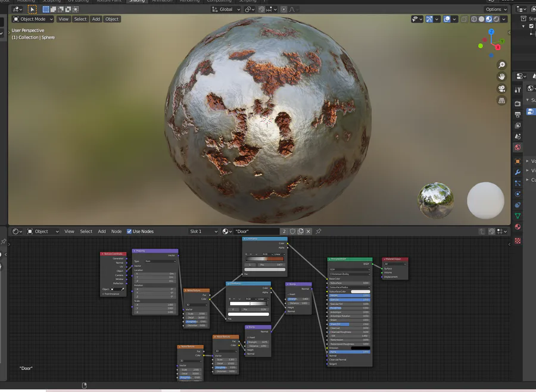Viewport: 536px width, 392px height.
Task: Open the viewport shading options dropdown arrow
Action: point(504,19)
